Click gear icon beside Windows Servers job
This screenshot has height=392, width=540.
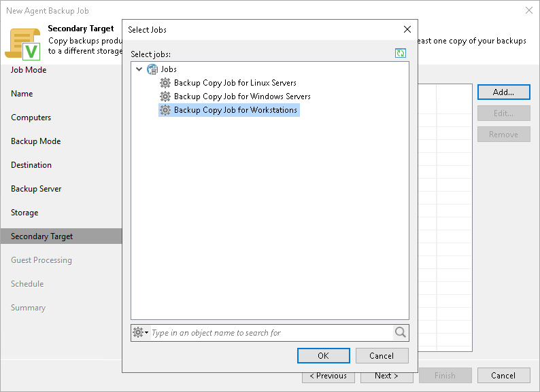(165, 96)
